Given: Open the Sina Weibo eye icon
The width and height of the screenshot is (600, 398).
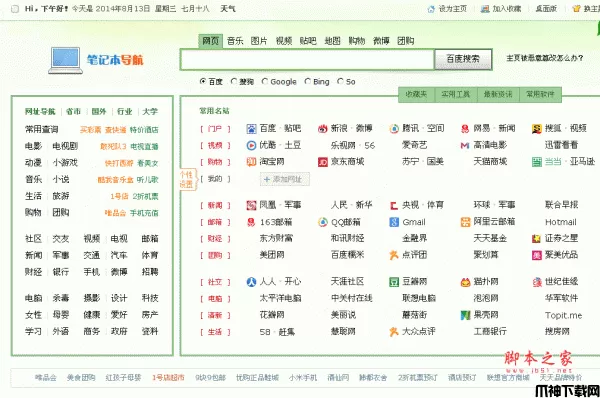Looking at the screenshot, I should pos(323,129).
